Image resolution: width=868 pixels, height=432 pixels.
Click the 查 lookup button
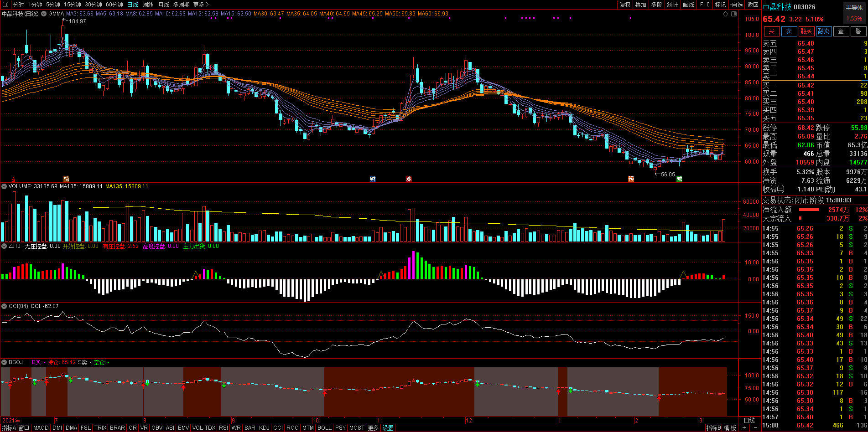(841, 31)
